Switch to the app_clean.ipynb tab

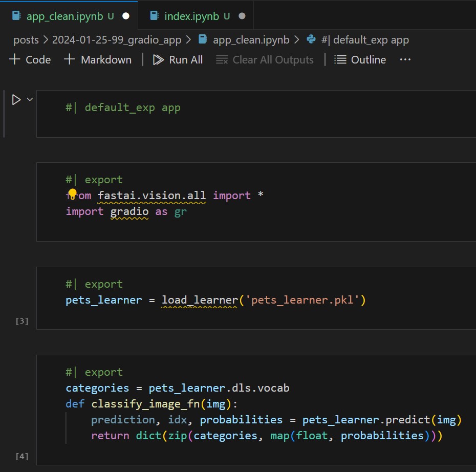point(69,16)
